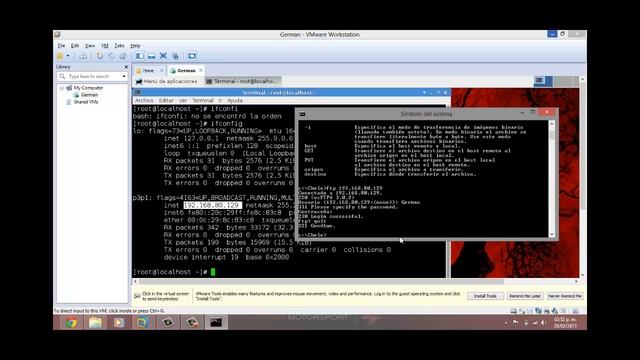Click the guest panel workspace switcher icon
This screenshot has height=360, width=640.
[543, 81]
